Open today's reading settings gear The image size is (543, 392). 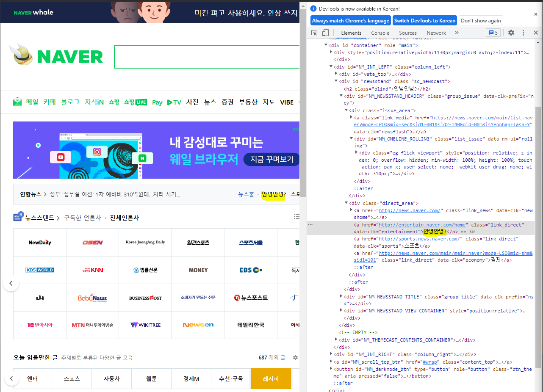point(295,358)
